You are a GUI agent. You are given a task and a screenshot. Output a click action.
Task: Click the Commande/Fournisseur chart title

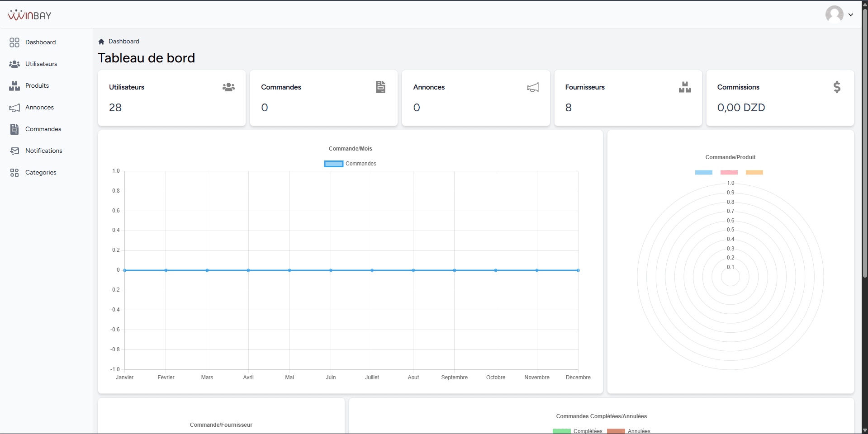pyautogui.click(x=221, y=425)
